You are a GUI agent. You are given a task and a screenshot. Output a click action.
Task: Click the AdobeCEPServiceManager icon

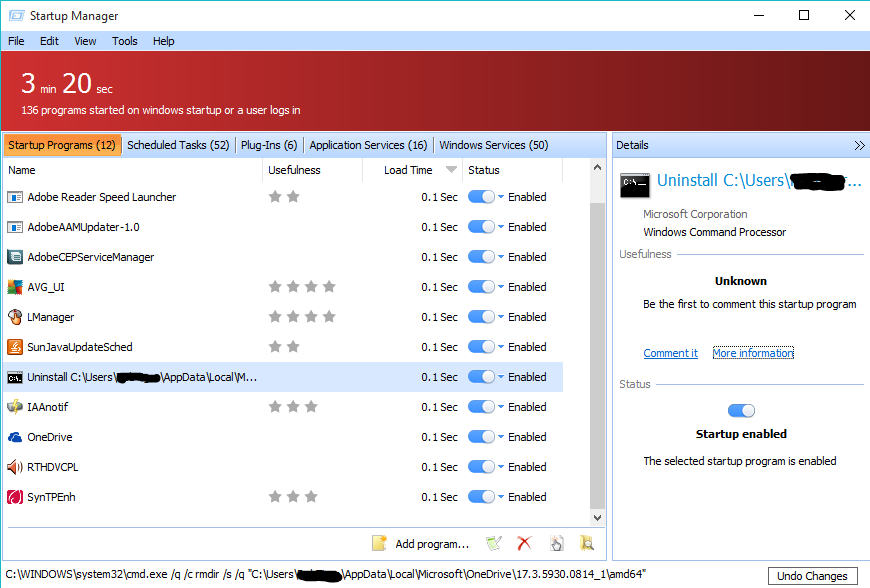click(15, 257)
